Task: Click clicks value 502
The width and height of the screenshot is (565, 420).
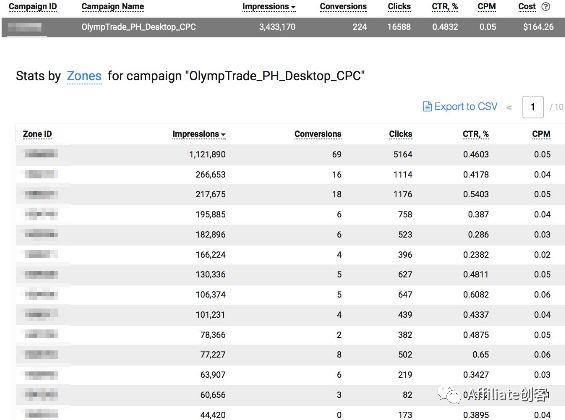Action: tap(405, 355)
